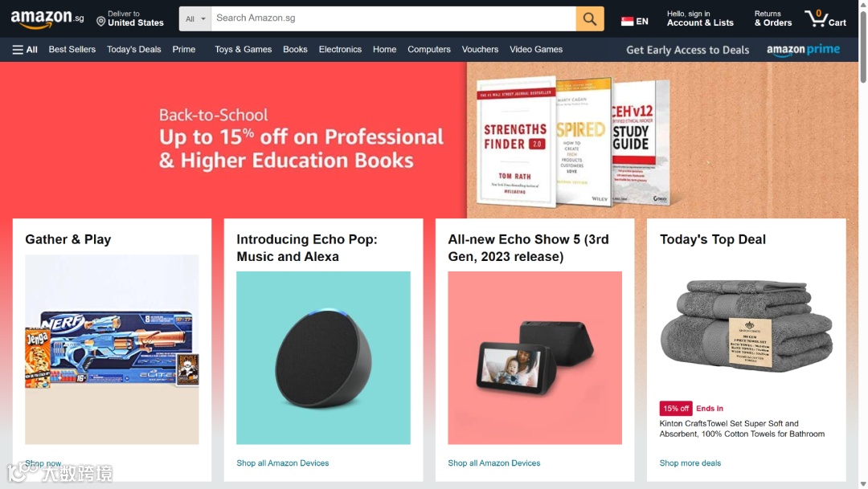The image size is (868, 489).
Task: Click the Deliver to location pin
Action: point(100,22)
